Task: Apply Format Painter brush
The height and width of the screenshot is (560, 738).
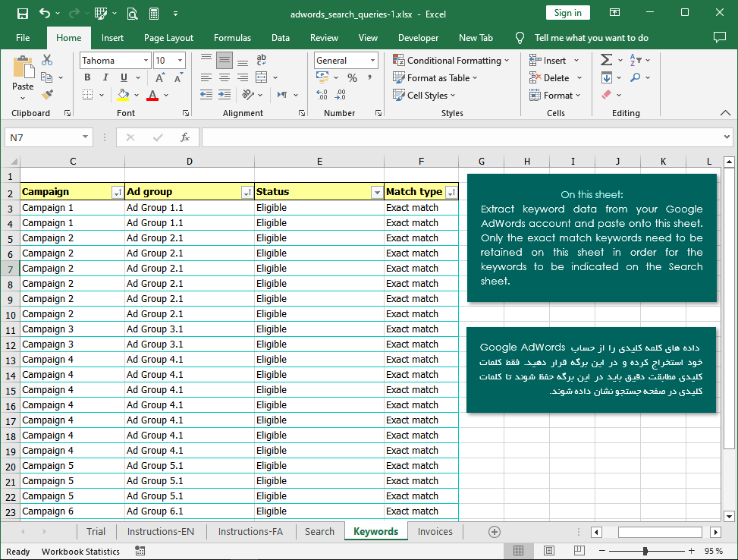Action: [x=47, y=95]
